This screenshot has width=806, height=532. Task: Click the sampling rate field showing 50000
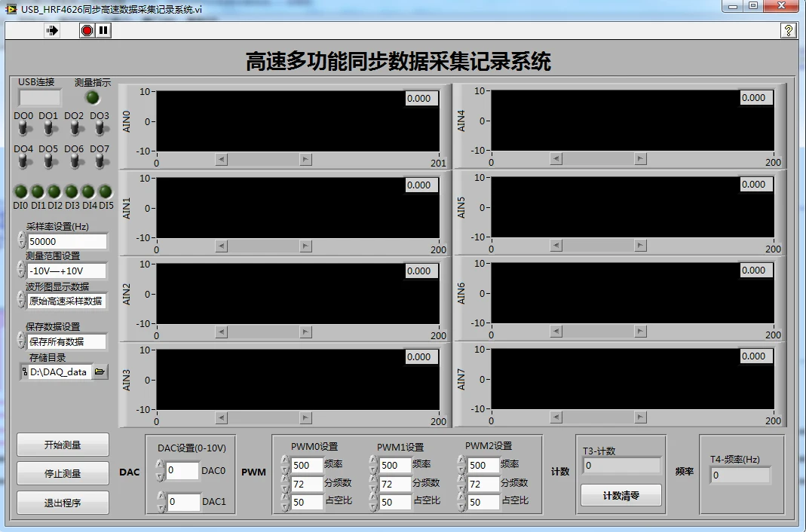tap(67, 241)
